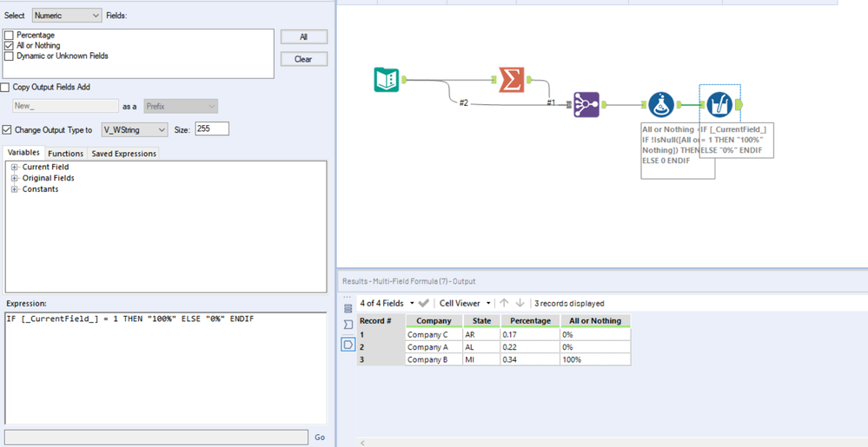Toggle the Percentage field checkbox

click(9, 36)
